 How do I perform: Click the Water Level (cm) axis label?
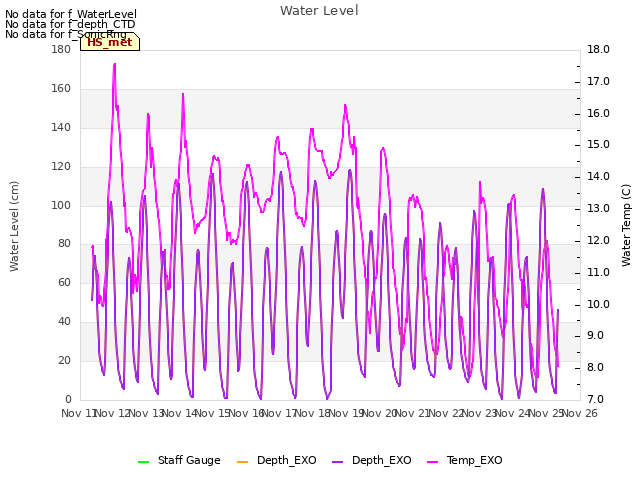pos(14,227)
